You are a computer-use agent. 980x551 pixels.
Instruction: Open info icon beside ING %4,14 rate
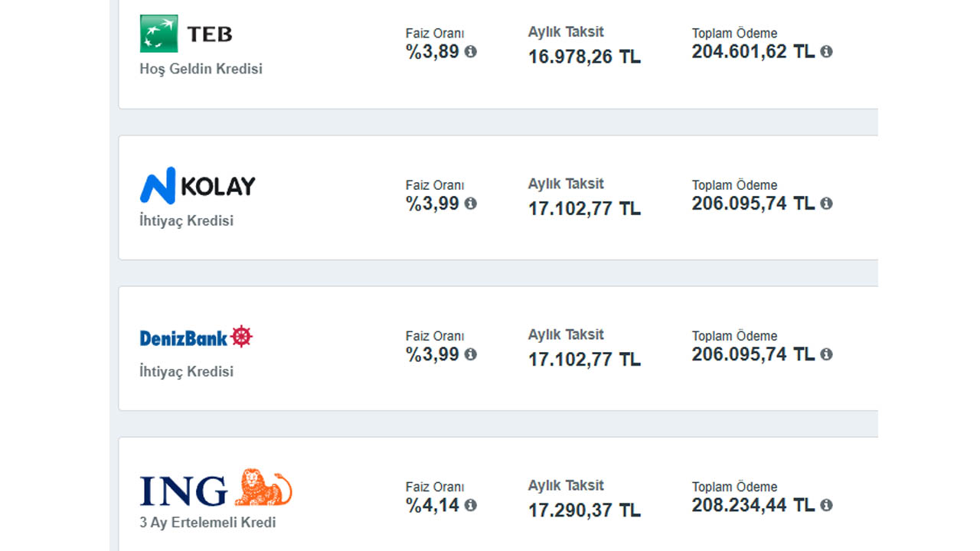(x=471, y=505)
